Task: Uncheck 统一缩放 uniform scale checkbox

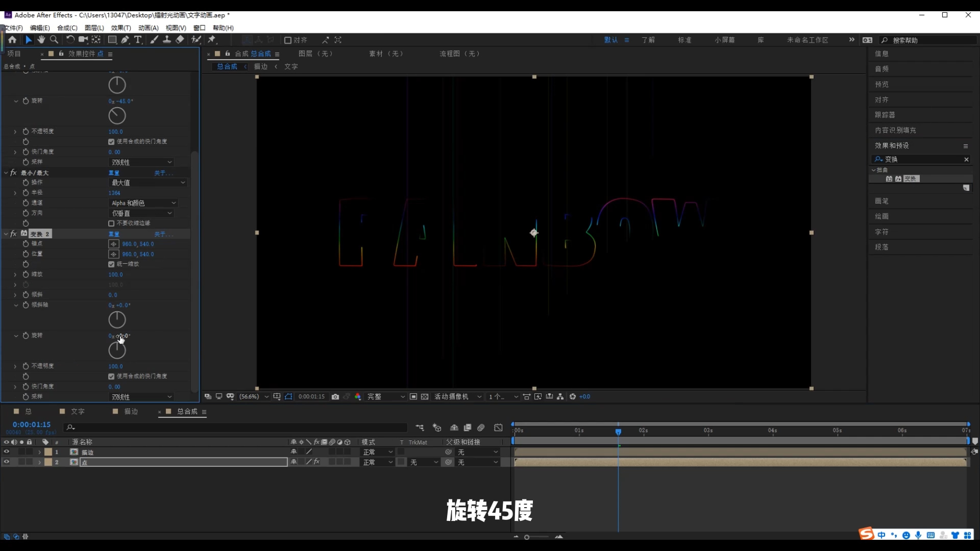Action: (x=111, y=264)
